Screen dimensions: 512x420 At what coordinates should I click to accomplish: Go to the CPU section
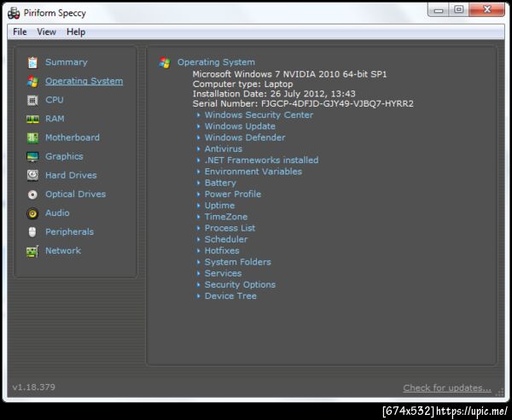coord(55,100)
